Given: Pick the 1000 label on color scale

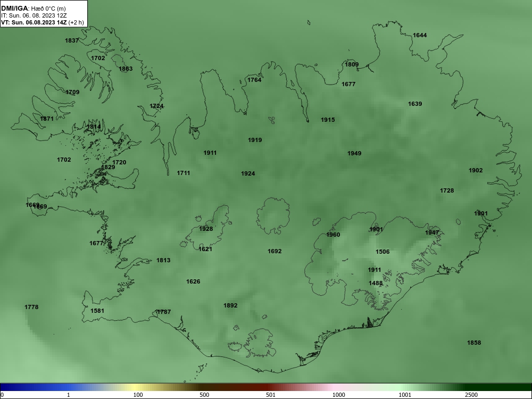Looking at the screenshot, I should [338, 395].
